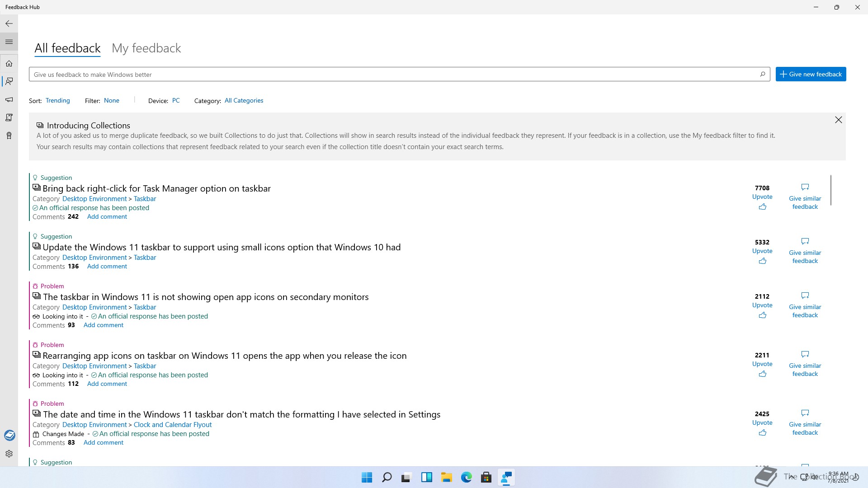Add comment to small icons suggestion
The width and height of the screenshot is (868, 488).
click(107, 266)
